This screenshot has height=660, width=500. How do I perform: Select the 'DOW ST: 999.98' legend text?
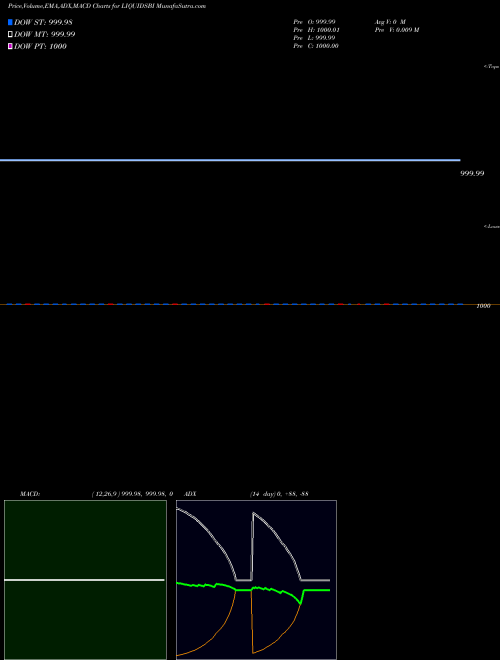coord(43,22)
